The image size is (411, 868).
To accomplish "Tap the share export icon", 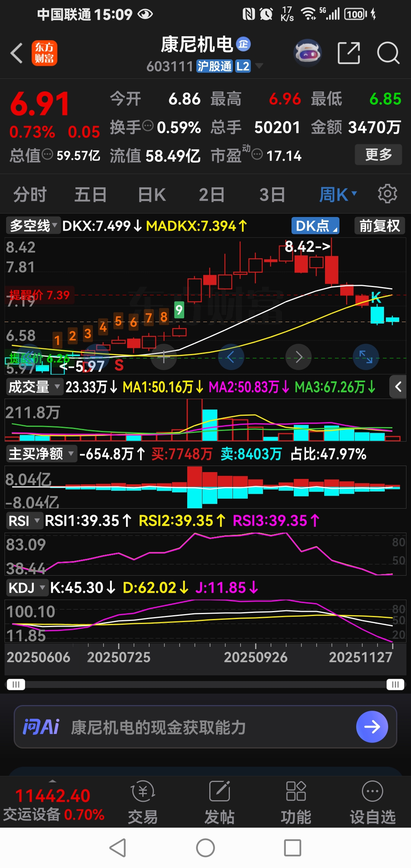I will 349,53.
